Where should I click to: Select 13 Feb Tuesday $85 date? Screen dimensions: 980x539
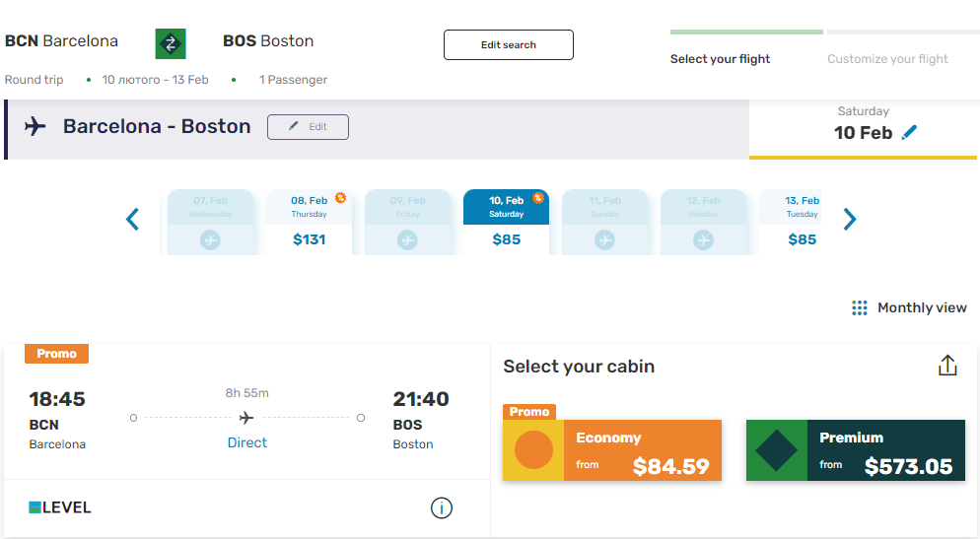(790, 222)
